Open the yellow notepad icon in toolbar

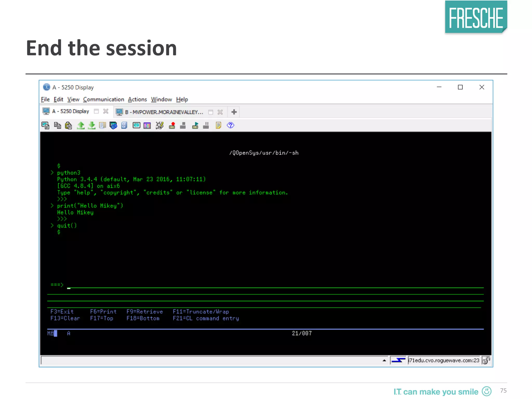point(218,125)
